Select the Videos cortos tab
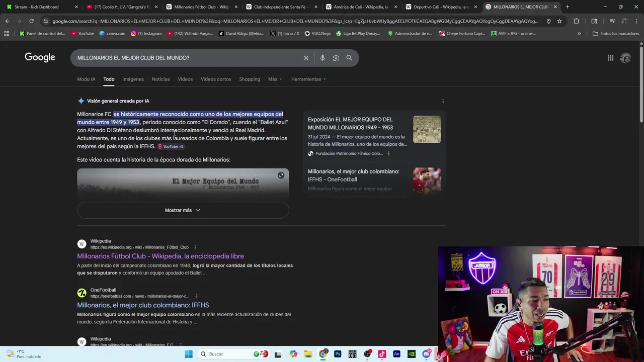The height and width of the screenshot is (362, 644). (x=216, y=79)
